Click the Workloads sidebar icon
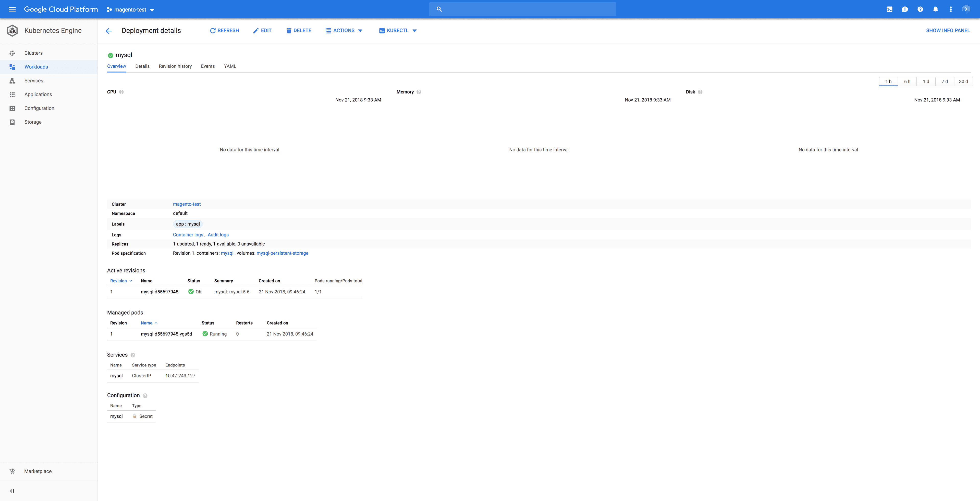Screen dimensions: 980x501 click(x=11, y=66)
